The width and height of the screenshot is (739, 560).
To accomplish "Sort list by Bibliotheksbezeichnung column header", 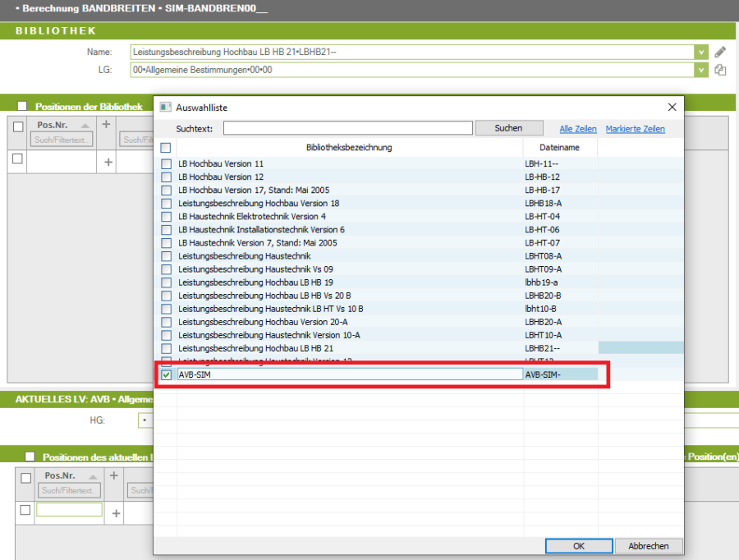I will pos(348,148).
